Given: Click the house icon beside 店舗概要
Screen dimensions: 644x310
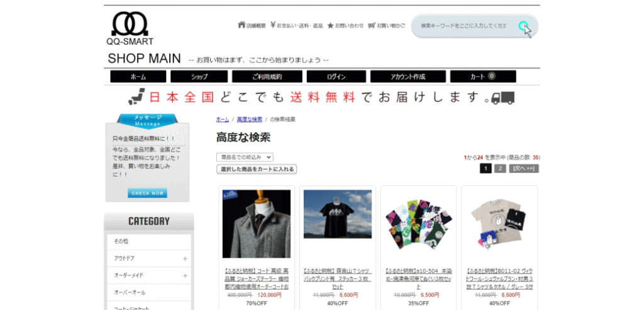Looking at the screenshot, I should tap(241, 25).
